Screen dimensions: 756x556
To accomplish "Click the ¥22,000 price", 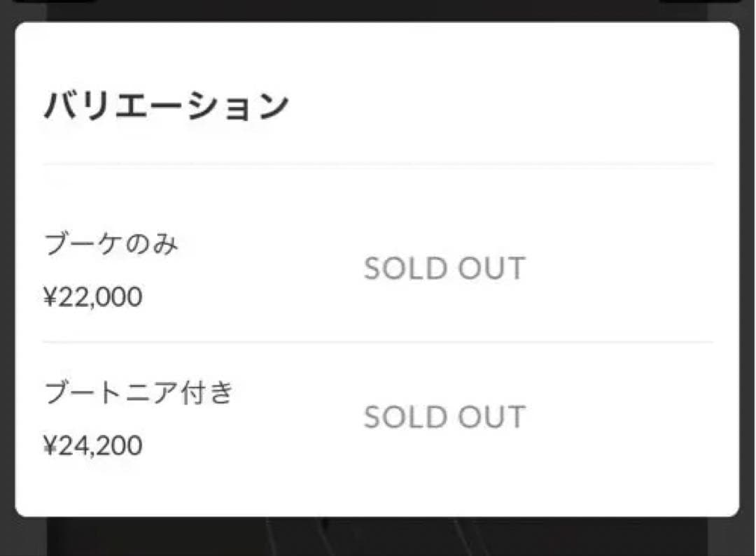I will click(92, 297).
